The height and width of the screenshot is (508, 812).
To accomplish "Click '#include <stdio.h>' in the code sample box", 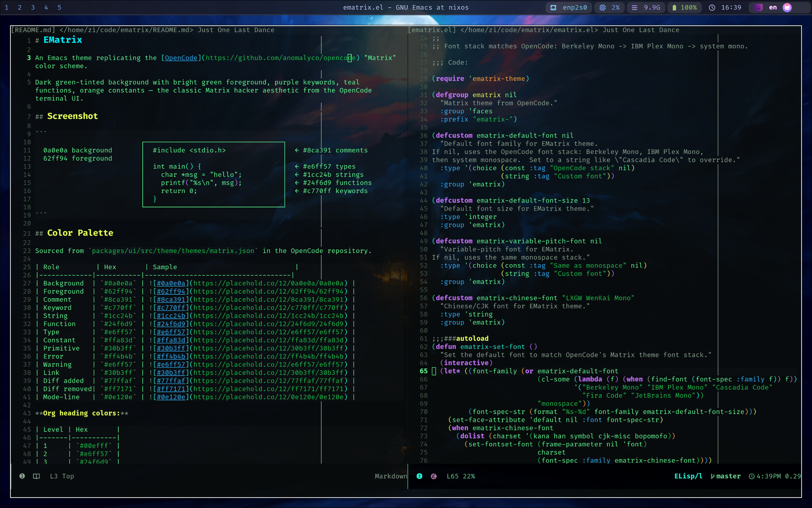I will point(189,150).
